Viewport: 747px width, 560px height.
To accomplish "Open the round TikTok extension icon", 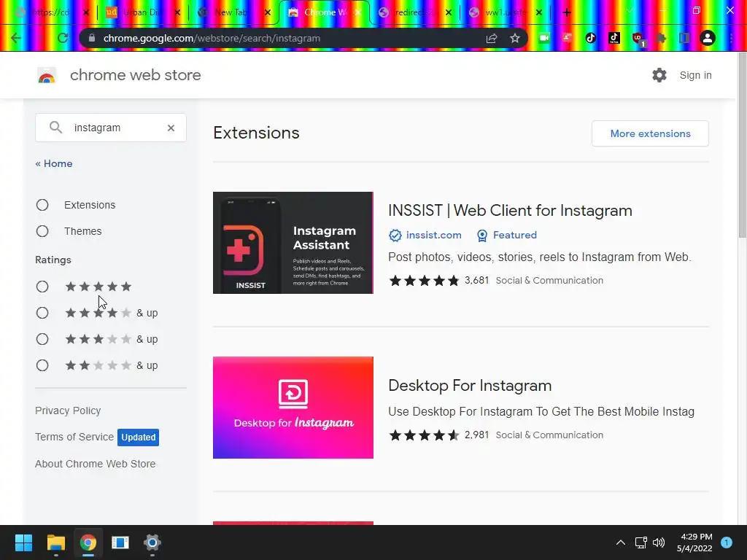I will click(591, 38).
